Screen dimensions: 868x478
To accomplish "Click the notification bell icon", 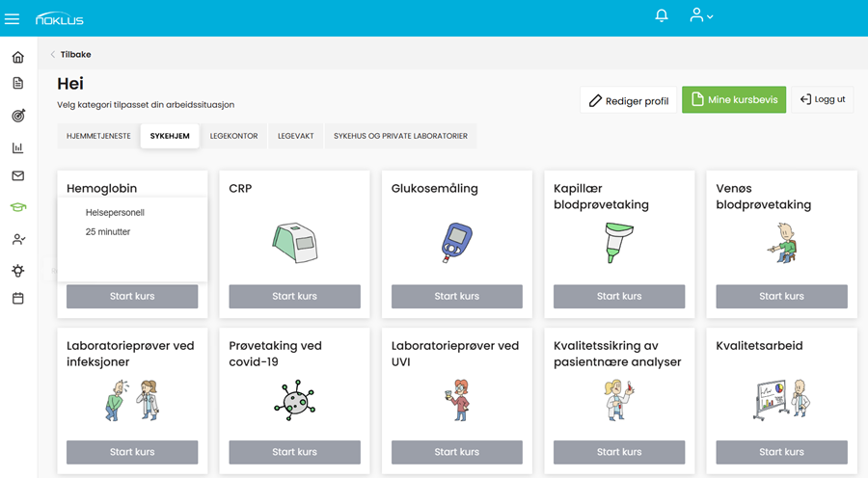I will click(x=662, y=16).
